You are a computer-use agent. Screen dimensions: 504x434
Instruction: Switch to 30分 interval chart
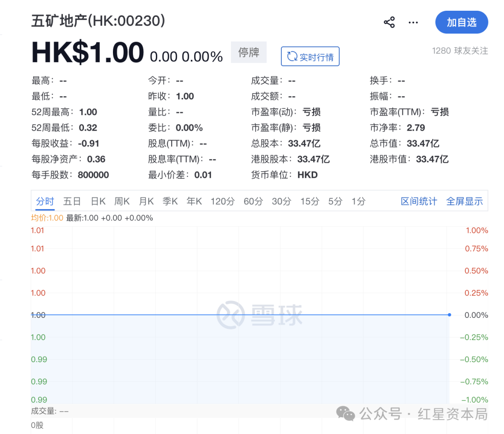pos(281,202)
